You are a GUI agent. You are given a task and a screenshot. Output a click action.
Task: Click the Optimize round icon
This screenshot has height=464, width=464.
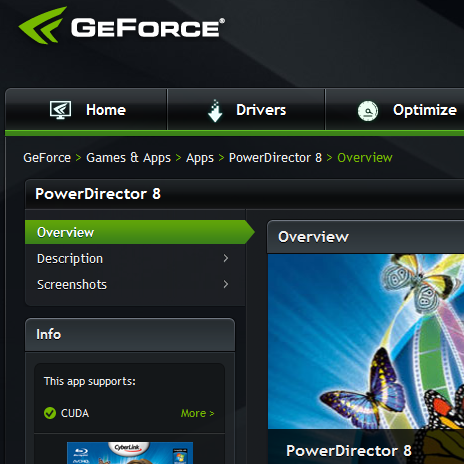tap(368, 111)
